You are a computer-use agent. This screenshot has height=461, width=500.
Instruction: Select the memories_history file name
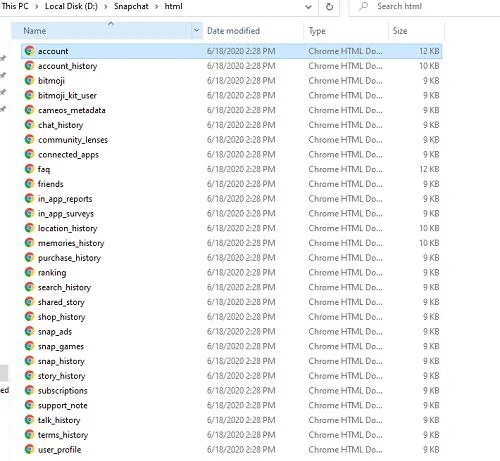point(71,243)
